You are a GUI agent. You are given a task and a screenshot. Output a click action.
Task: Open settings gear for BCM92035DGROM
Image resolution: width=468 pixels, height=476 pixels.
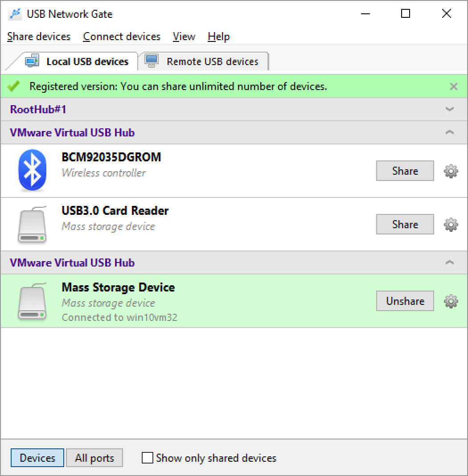tap(451, 171)
